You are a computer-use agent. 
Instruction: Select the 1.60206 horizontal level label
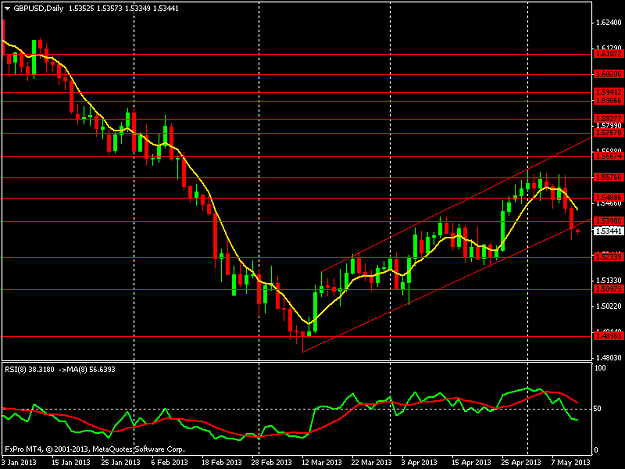coord(608,74)
